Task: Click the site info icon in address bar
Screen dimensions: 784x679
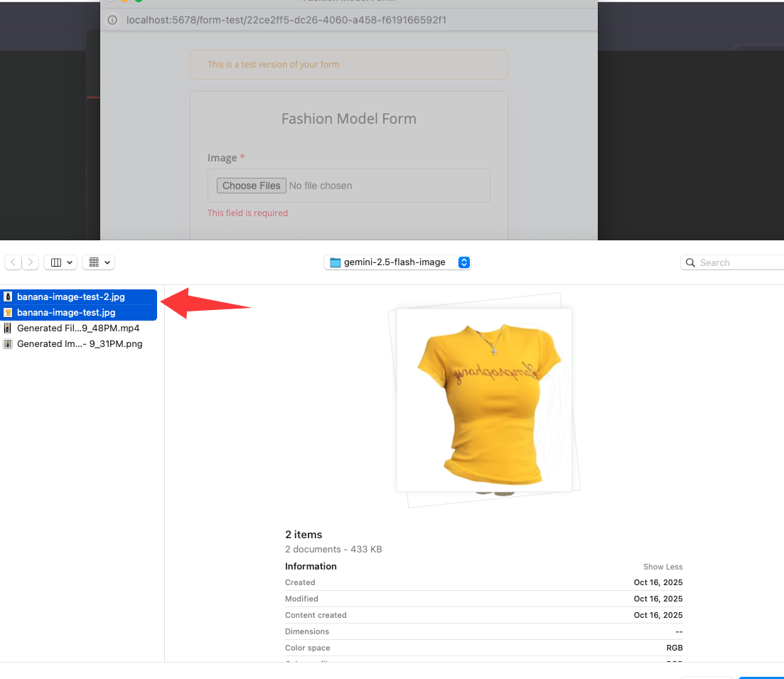Action: [112, 20]
